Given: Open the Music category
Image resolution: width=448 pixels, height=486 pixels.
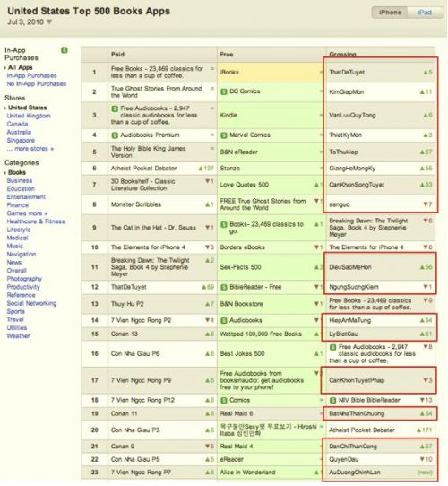Looking at the screenshot, I should (15, 246).
